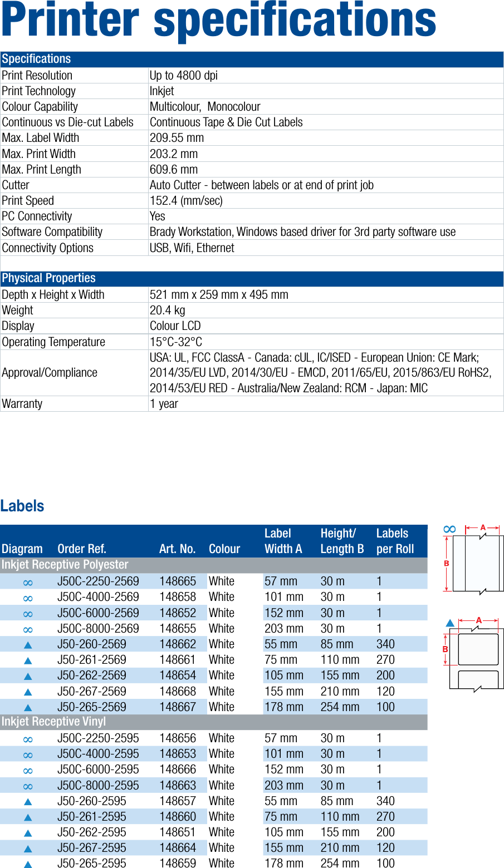Select article number 148658 in the table
504x868 pixels.
click(x=177, y=596)
